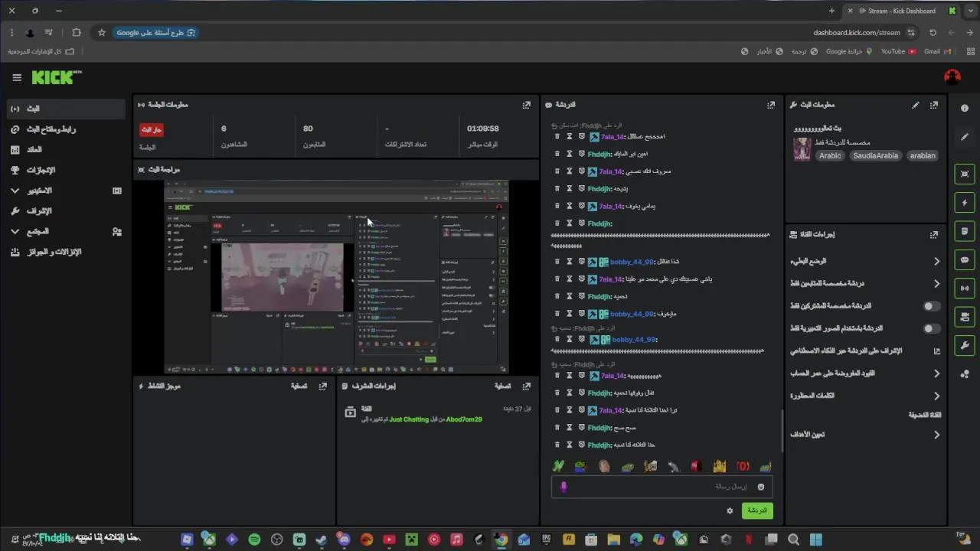This screenshot has width=980, height=551.
Task: Click the تصفية filter in the moderator actions panel
Action: point(502,386)
